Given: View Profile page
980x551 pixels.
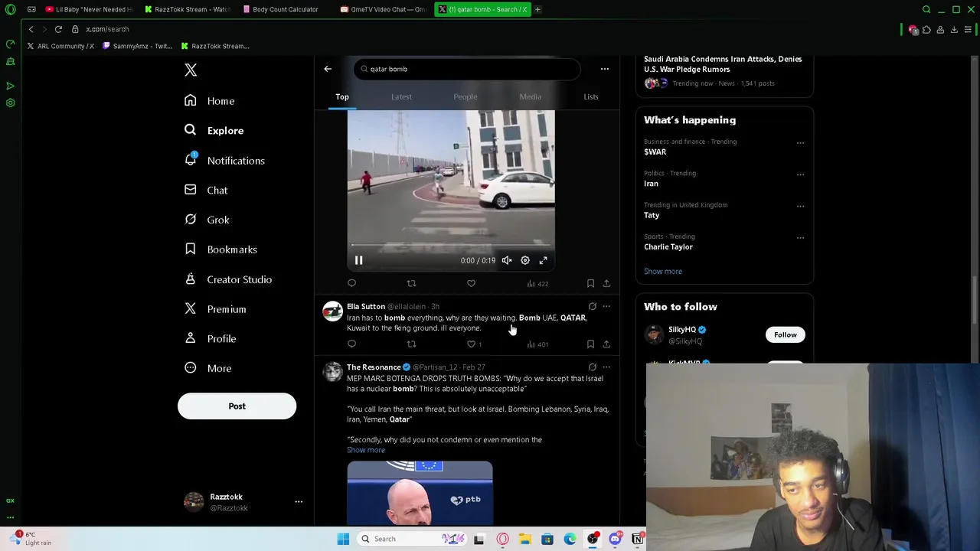Looking at the screenshot, I should pos(211,339).
